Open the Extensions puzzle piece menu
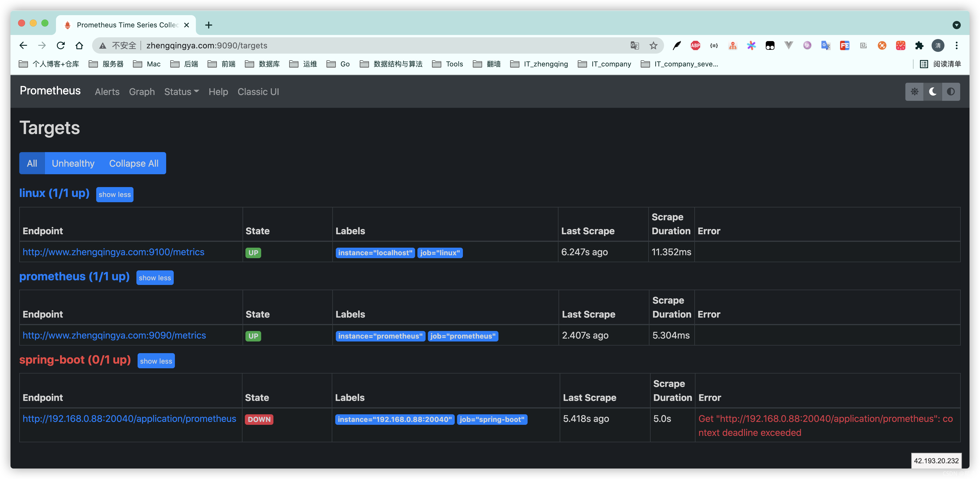980x479 pixels. pos(919,46)
